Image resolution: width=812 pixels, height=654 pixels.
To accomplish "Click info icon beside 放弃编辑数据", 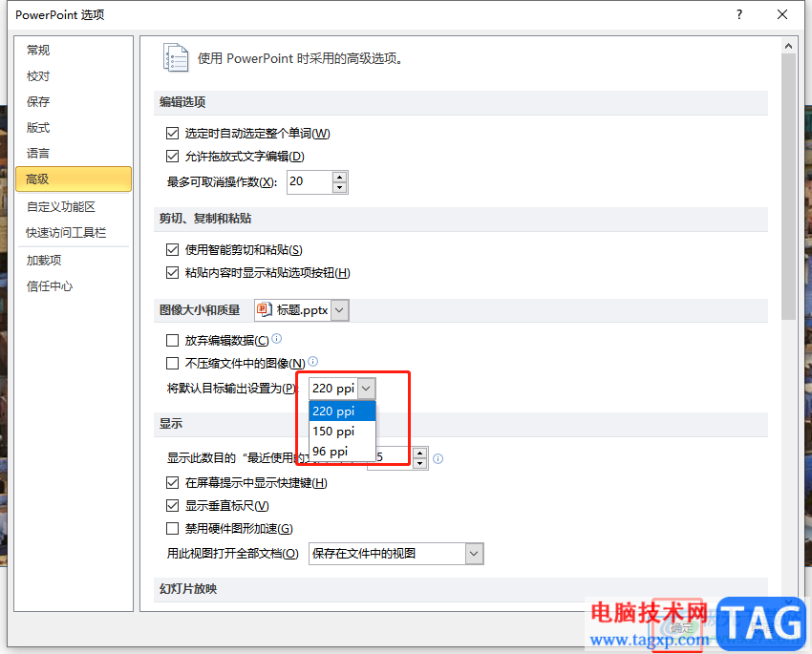I will (x=277, y=338).
